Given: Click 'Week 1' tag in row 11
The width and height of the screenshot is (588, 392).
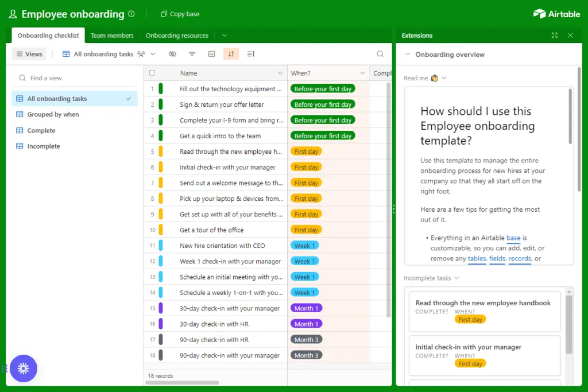Looking at the screenshot, I should click(304, 246).
